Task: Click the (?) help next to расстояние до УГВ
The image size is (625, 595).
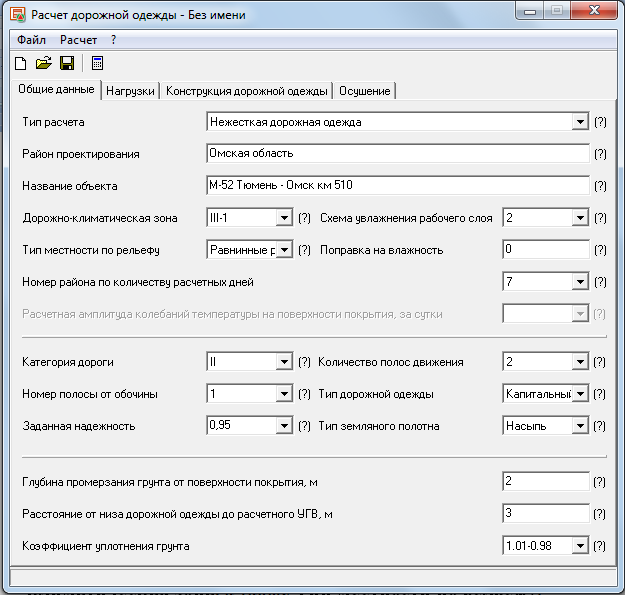Action: point(599,514)
